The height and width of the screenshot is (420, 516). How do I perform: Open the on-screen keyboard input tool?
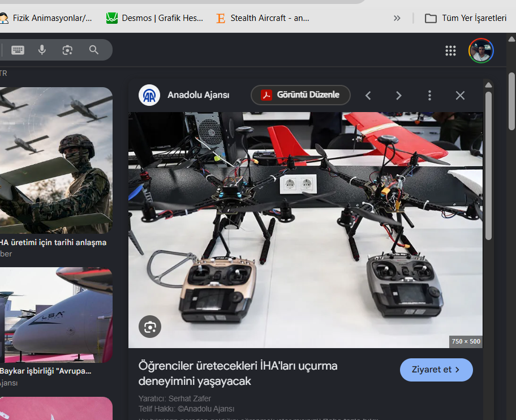[x=18, y=50]
